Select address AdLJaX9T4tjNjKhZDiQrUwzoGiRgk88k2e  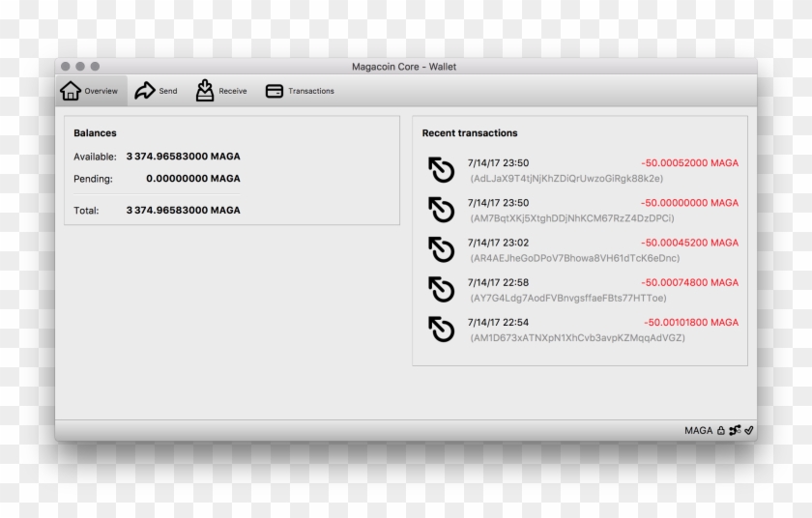566,179
